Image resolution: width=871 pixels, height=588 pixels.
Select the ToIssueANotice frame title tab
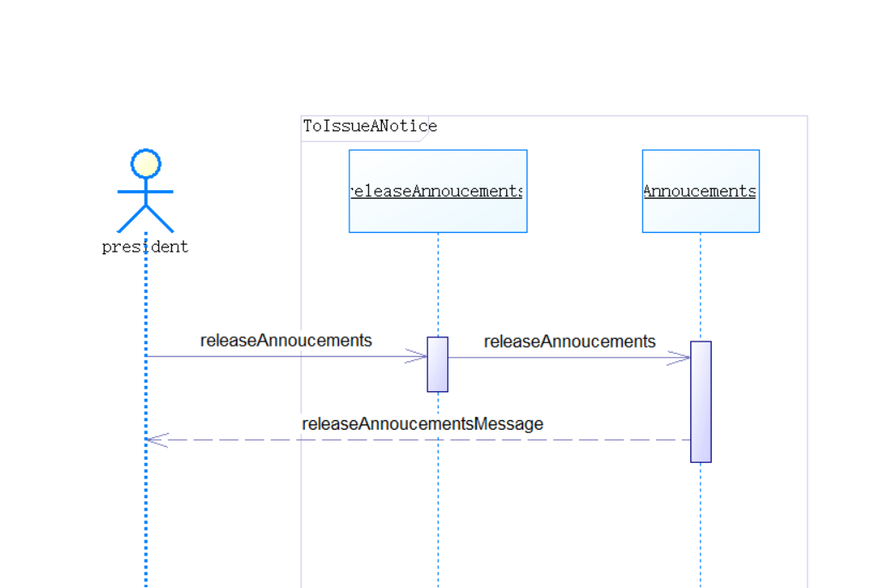point(370,127)
